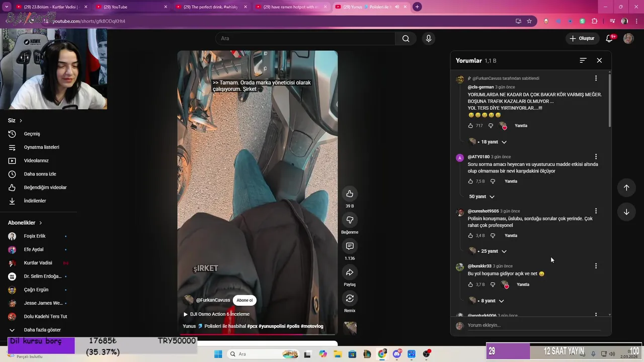The image size is (644, 362).
Task: Open the comment sort order menu
Action: pyautogui.click(x=583, y=60)
